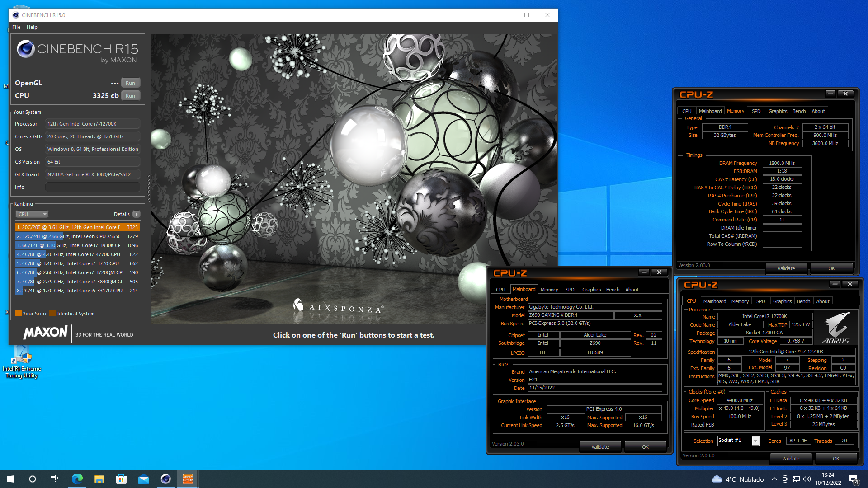868x488 pixels.
Task: Open the notification center icon
Action: click(x=854, y=479)
